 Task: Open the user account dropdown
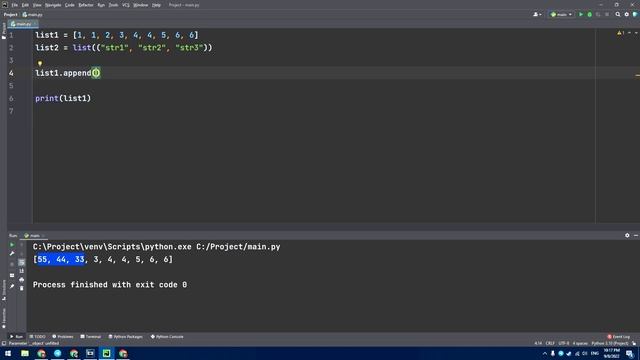[x=537, y=14]
